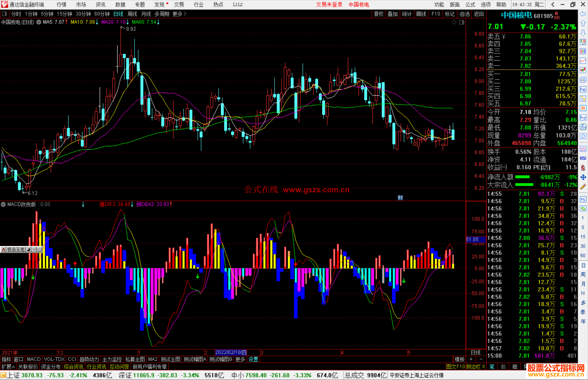Open the 资讯 menu

point(100,5)
